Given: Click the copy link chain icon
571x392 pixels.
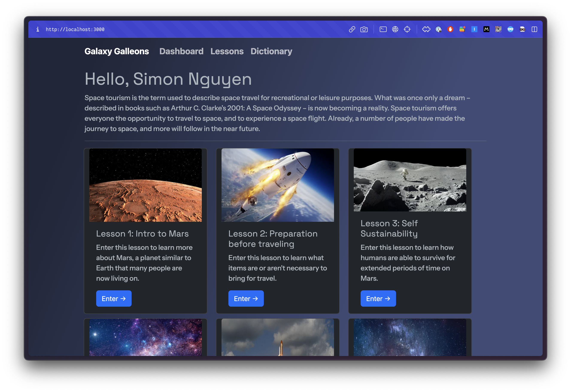Looking at the screenshot, I should 352,29.
